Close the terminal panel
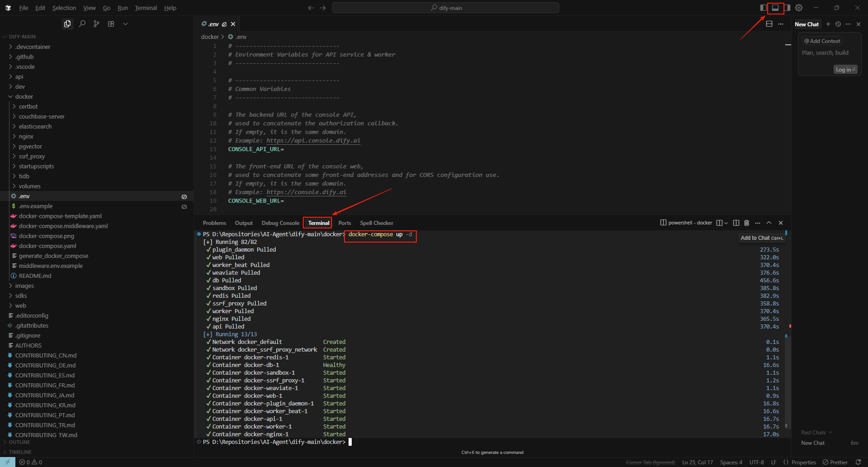The width and height of the screenshot is (868, 467). point(781,223)
